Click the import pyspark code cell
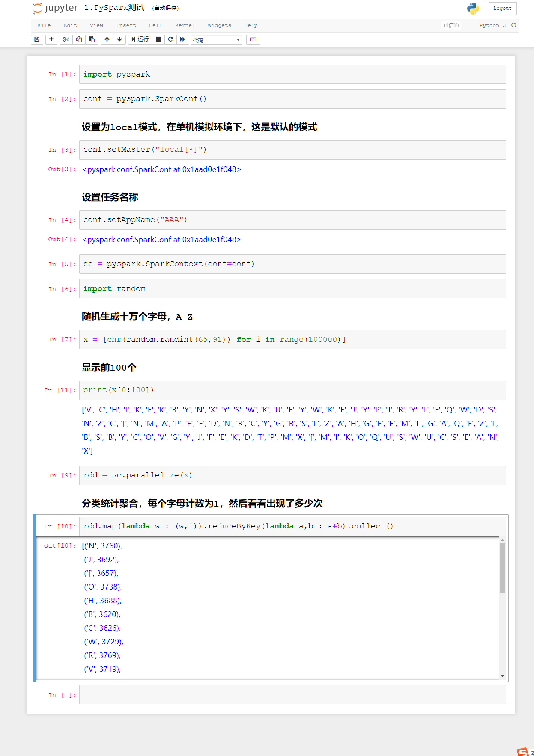This screenshot has width=534, height=756. [x=292, y=74]
